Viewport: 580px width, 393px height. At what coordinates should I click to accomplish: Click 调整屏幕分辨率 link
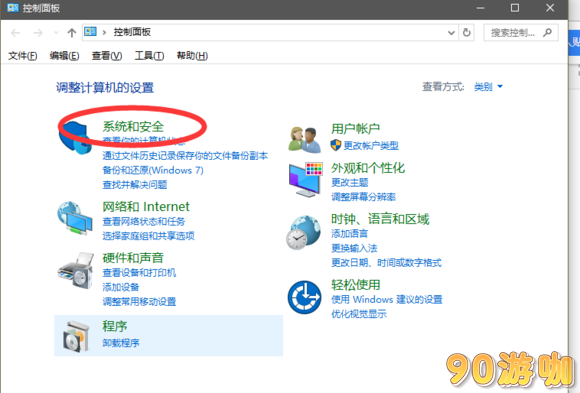pyautogui.click(x=363, y=197)
